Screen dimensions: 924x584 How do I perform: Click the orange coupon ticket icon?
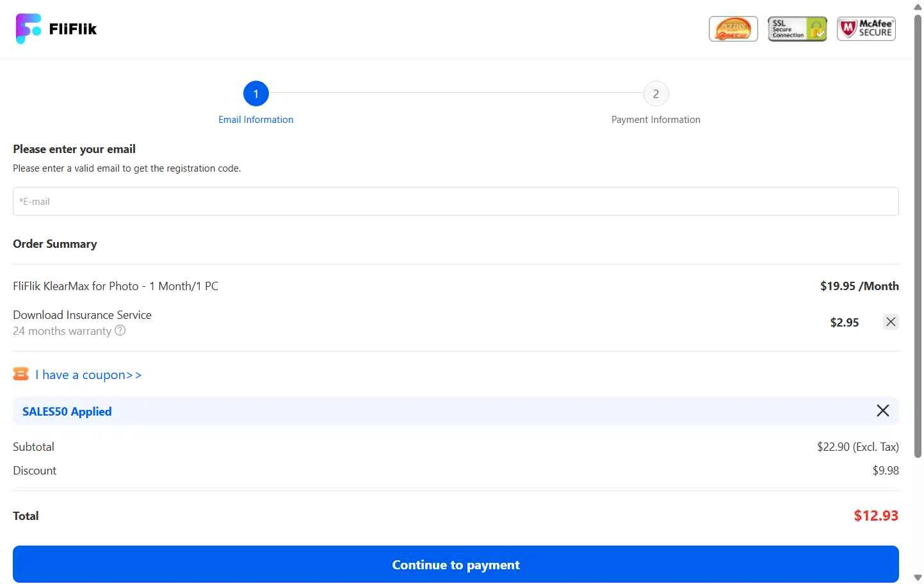point(21,374)
